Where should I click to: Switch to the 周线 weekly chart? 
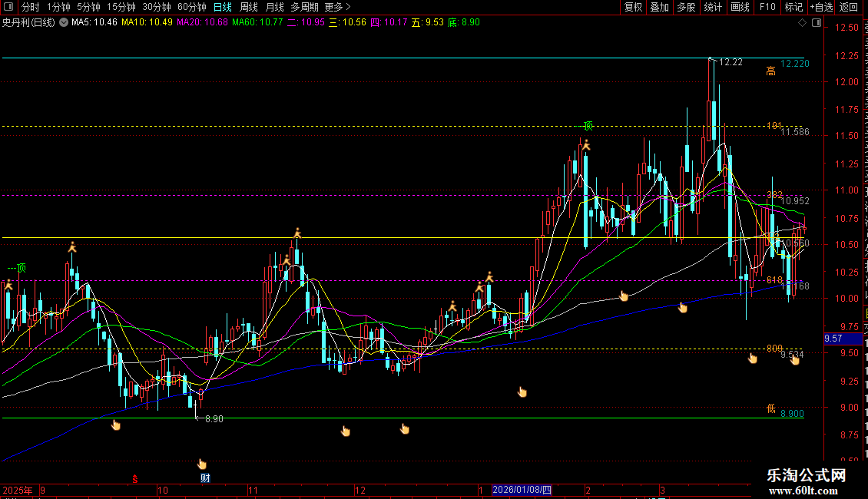249,7
